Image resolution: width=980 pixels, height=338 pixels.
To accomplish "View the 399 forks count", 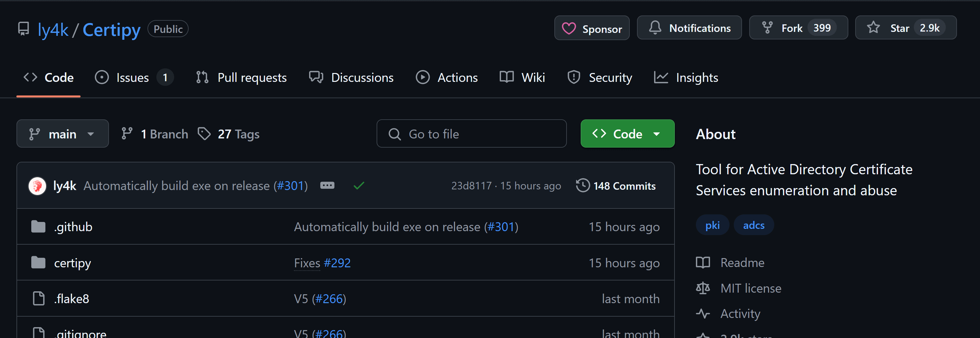I will coord(822,28).
